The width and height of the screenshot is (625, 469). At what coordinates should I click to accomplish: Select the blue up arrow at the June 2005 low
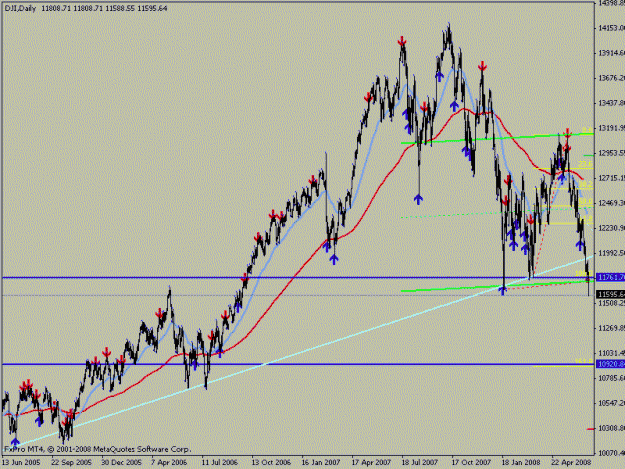(x=15, y=442)
